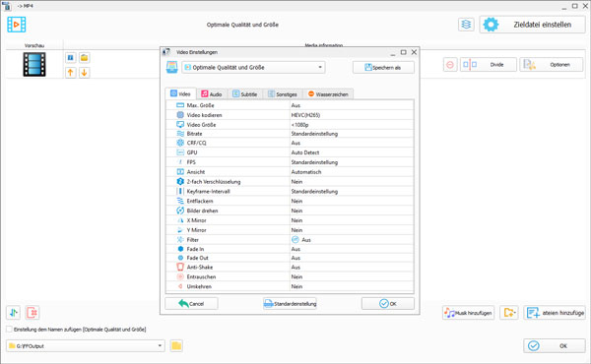The height and width of the screenshot is (364, 591).
Task: Select the Max. Größe row
Action: (290, 105)
